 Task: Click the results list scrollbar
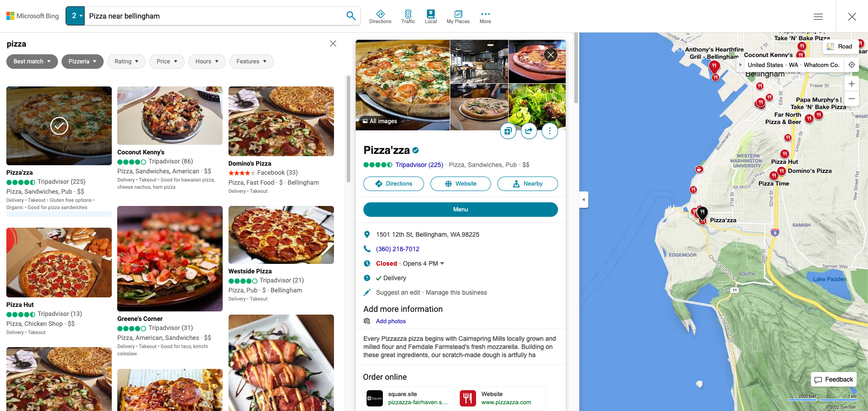pyautogui.click(x=348, y=129)
